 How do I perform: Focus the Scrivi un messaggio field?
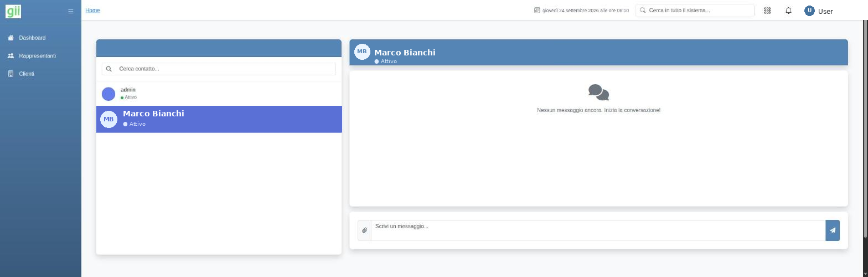(x=598, y=230)
